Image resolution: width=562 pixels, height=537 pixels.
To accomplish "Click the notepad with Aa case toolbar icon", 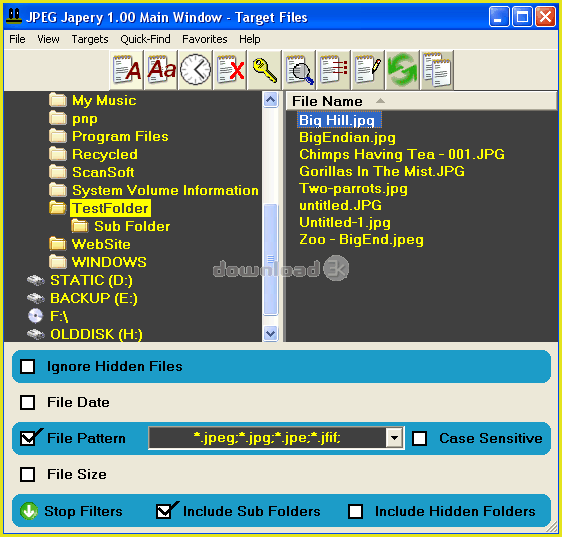I will [x=161, y=70].
